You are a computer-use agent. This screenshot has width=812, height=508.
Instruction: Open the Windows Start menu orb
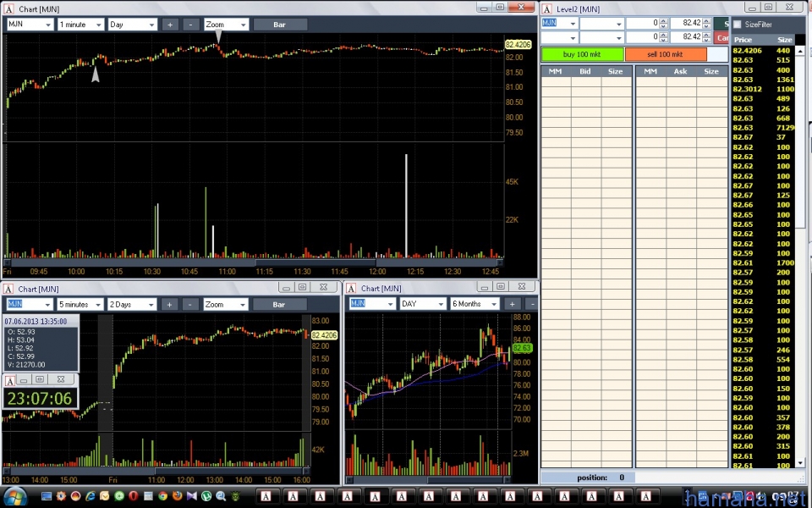(15, 497)
